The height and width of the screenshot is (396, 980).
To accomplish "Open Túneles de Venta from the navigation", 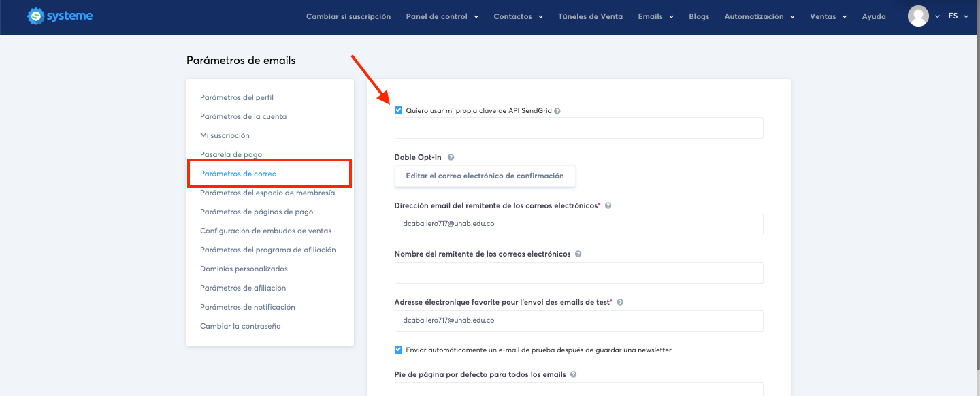I will coord(589,16).
